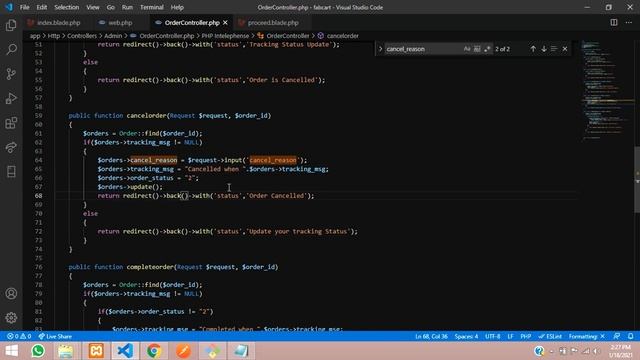The width and height of the screenshot is (640, 360).
Task: Click the function name cancelorder on line 59
Action: (x=146, y=116)
